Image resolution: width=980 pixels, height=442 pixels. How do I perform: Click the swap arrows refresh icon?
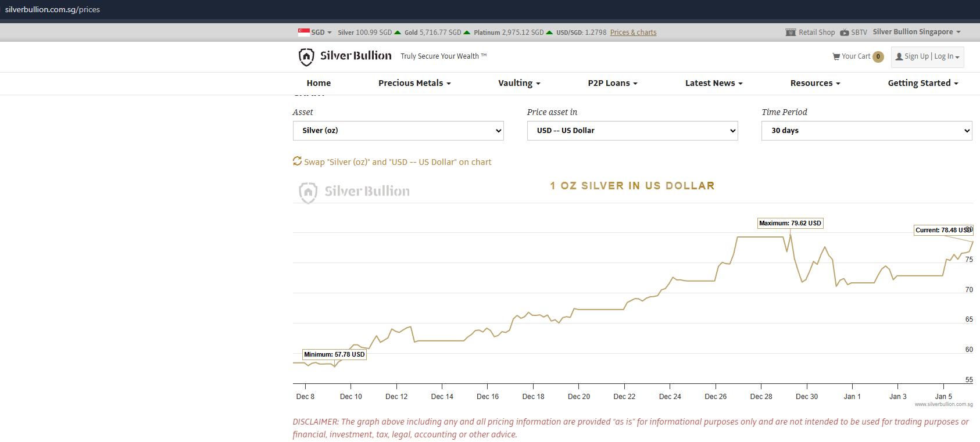tap(297, 161)
